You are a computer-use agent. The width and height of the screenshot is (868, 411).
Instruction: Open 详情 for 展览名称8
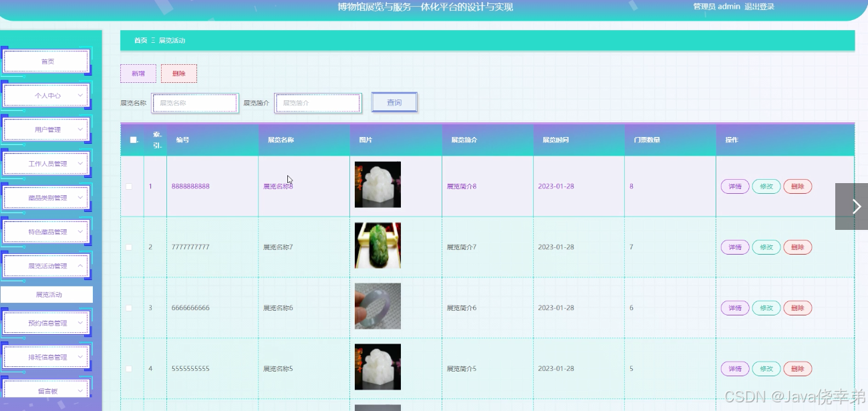click(735, 186)
